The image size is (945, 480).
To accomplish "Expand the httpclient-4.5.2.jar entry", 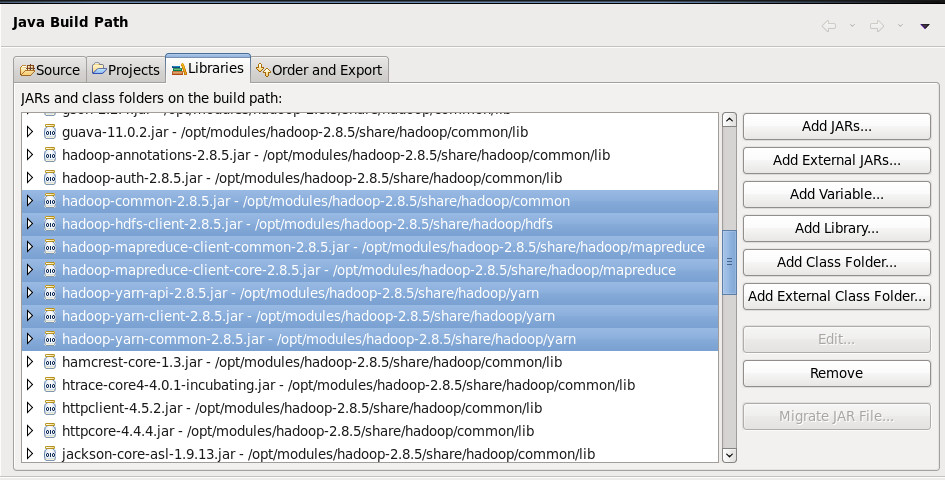I will (x=30, y=408).
